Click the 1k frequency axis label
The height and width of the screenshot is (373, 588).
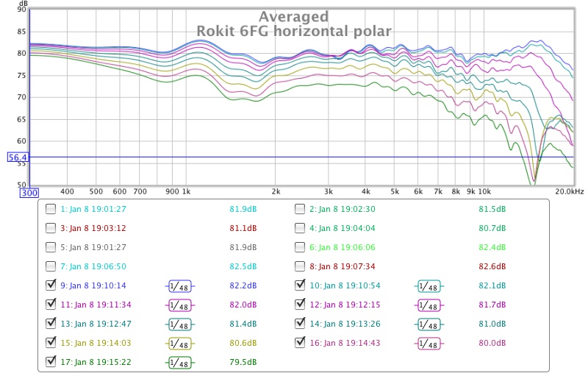pyautogui.click(x=187, y=191)
